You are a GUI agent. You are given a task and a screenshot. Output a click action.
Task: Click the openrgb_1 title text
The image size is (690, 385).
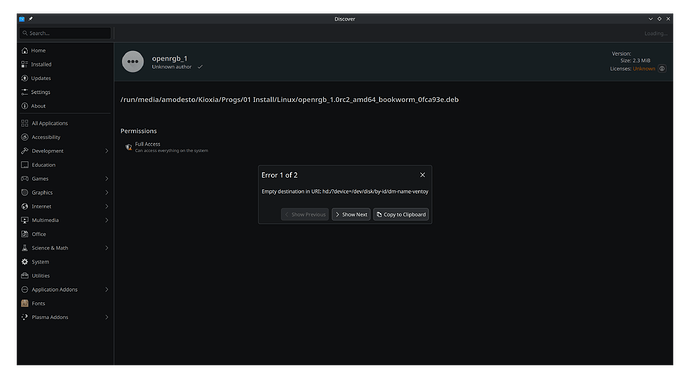170,59
